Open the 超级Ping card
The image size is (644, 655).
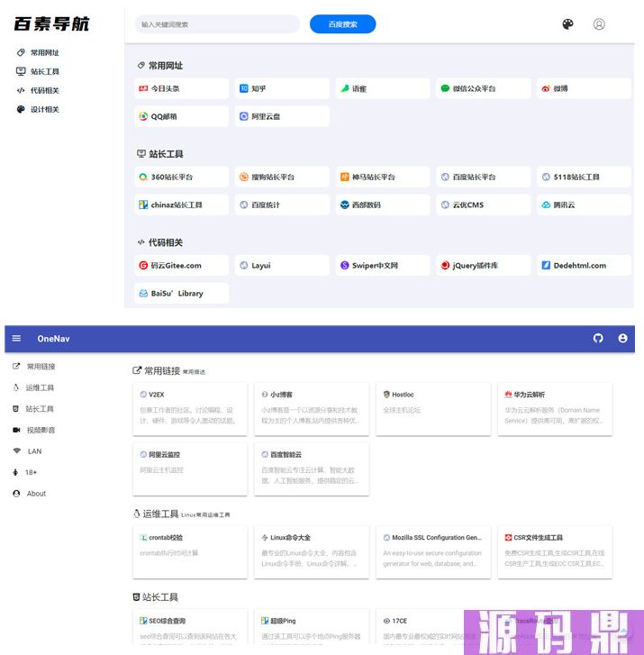[x=312, y=626]
